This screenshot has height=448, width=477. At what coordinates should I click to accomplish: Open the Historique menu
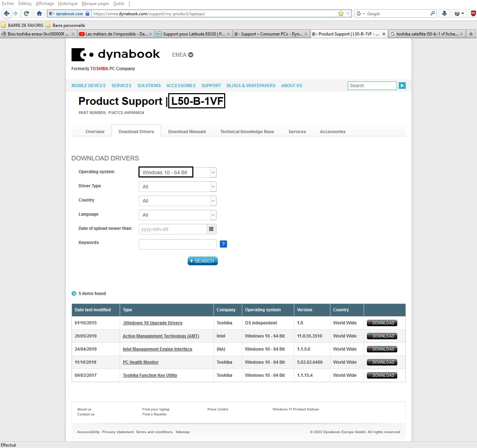pos(68,4)
